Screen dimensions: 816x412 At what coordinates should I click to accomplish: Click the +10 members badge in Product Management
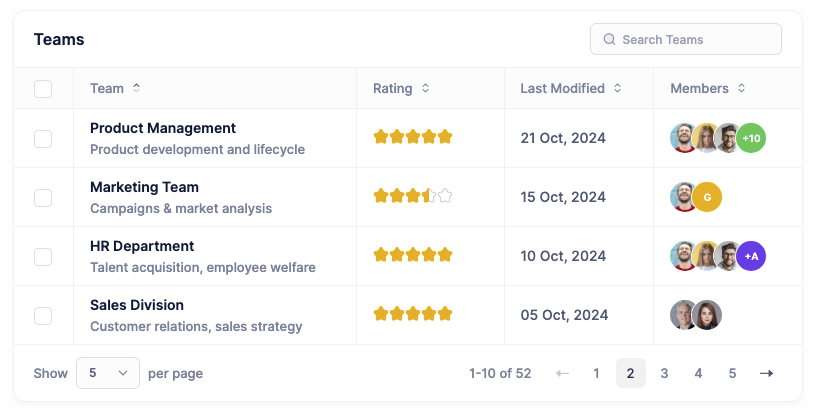coord(751,138)
